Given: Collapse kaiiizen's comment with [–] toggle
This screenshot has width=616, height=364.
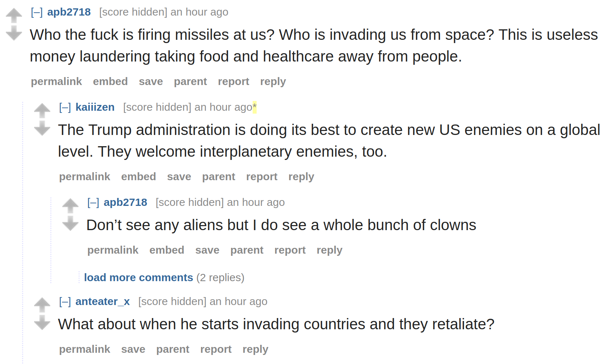Looking at the screenshot, I should (x=65, y=107).
